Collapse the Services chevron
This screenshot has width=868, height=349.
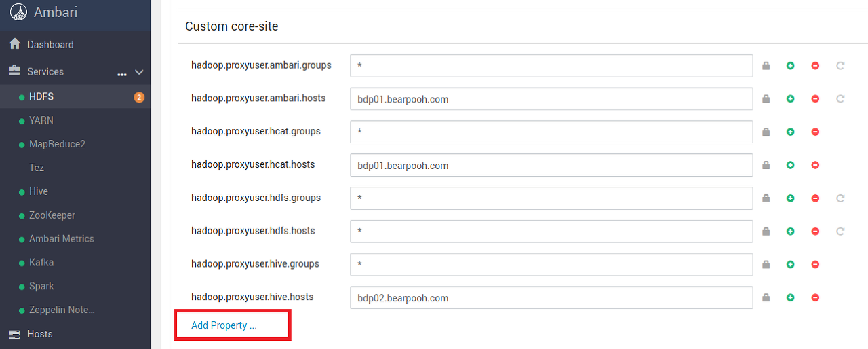(x=139, y=72)
